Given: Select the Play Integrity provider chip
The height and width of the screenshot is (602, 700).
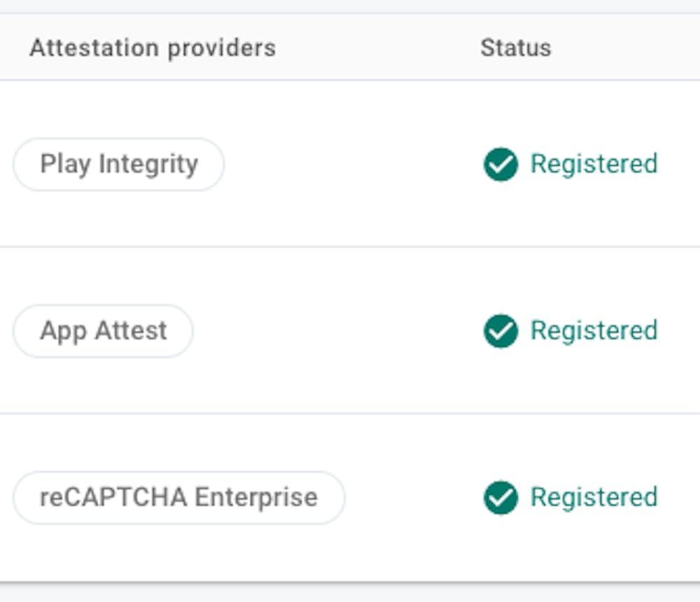Looking at the screenshot, I should point(118,164).
